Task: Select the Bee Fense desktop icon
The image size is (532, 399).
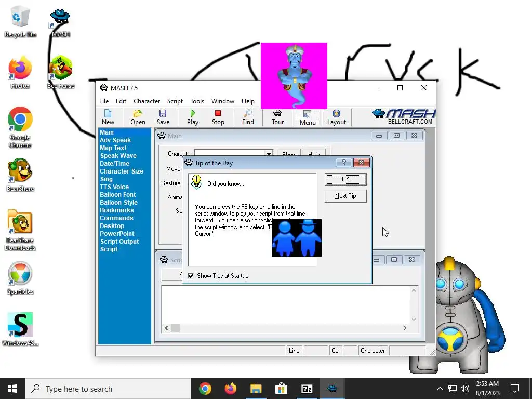Action: pyautogui.click(x=61, y=73)
